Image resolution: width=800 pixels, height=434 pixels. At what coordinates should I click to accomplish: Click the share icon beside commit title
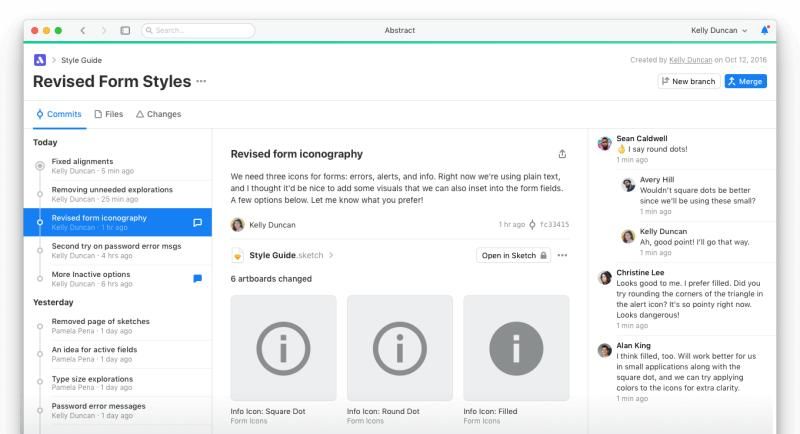click(562, 154)
